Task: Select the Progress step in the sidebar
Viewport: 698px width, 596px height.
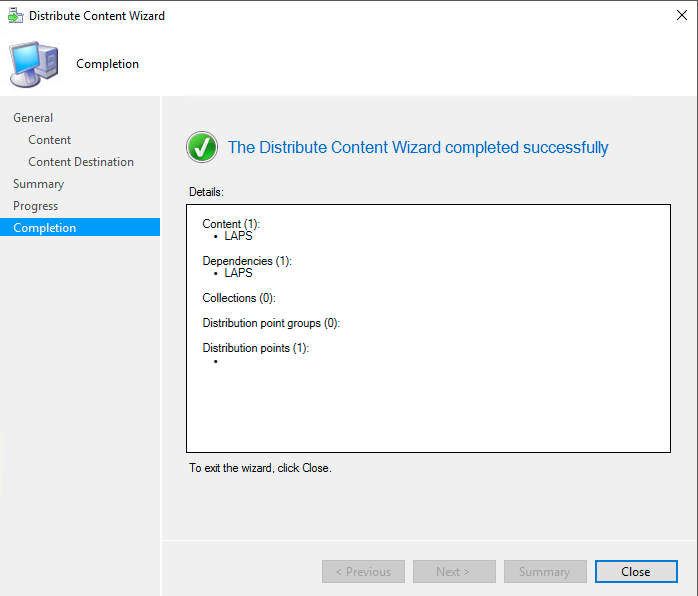Action: (x=36, y=206)
